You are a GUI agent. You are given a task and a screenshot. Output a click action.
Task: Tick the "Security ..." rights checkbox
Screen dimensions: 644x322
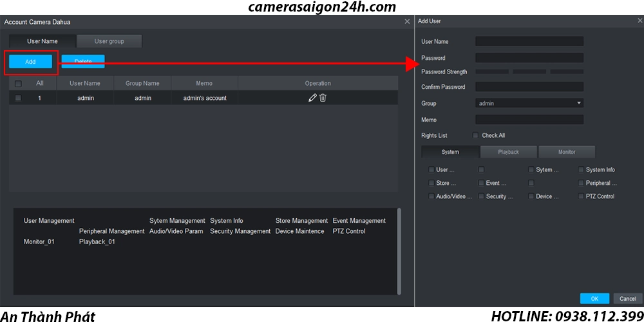point(481,196)
